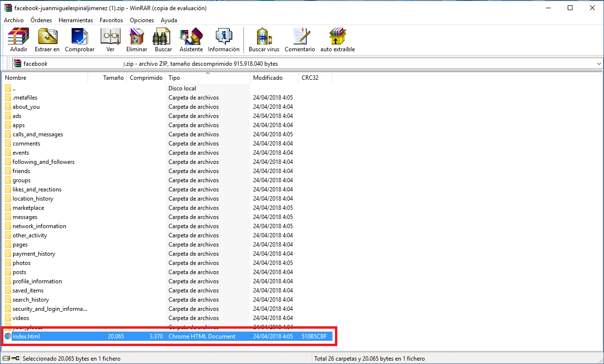Show archive Información icon
The height and width of the screenshot is (364, 604).
pos(224,36)
